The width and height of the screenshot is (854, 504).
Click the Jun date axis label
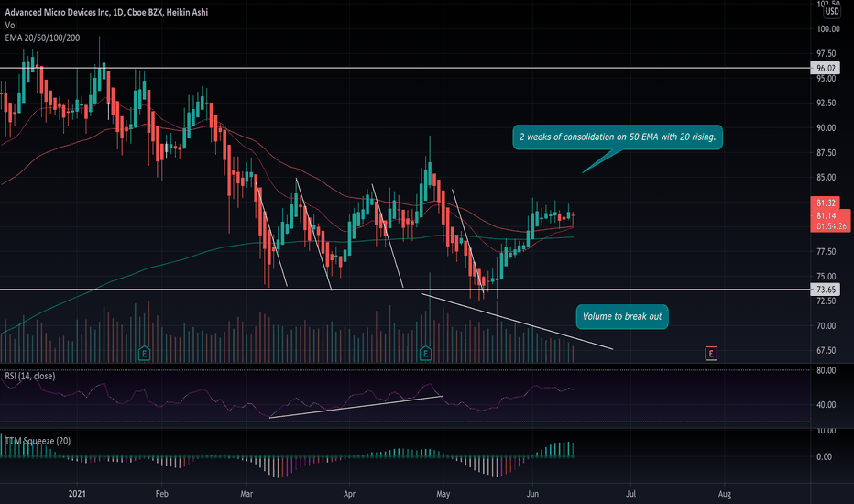532,494
